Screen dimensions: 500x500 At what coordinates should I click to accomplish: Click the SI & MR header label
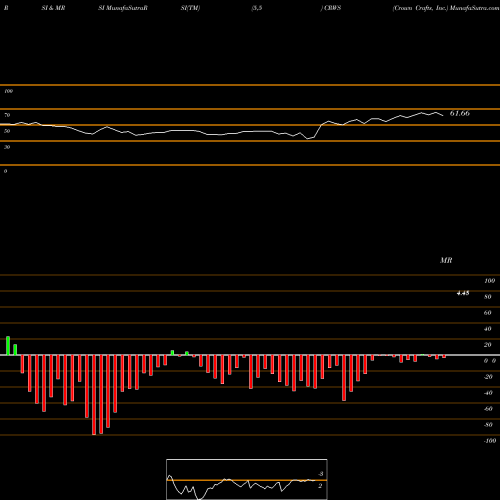point(53,8)
